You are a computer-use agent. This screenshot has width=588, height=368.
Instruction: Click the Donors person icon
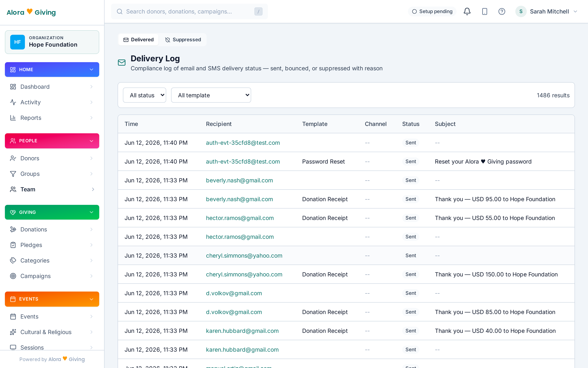[x=13, y=158]
